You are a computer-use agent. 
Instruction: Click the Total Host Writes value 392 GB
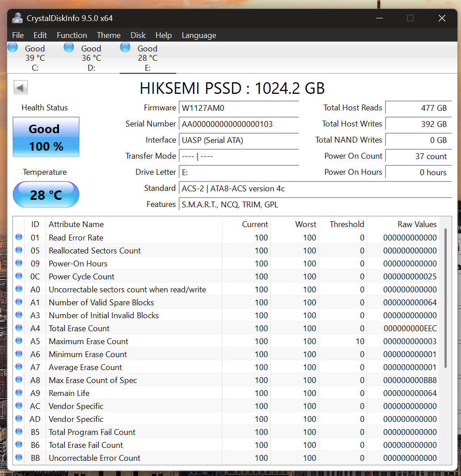pyautogui.click(x=418, y=124)
